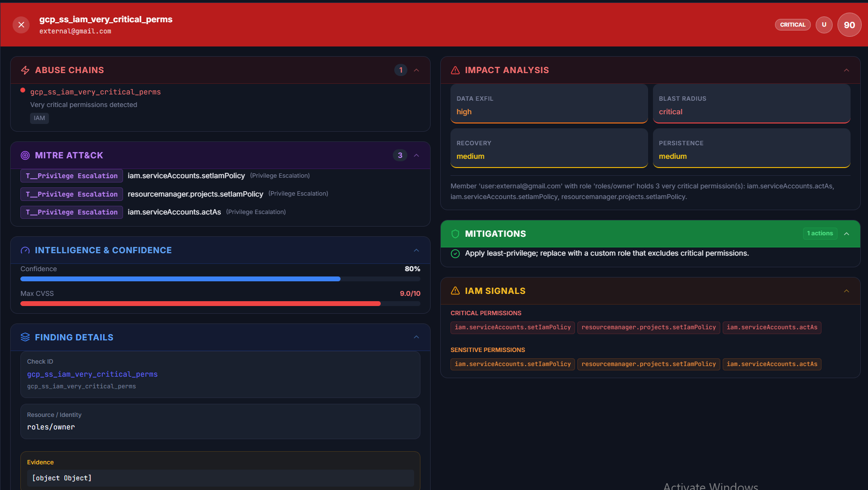The height and width of the screenshot is (490, 868).
Task: Click iam.serviceAccounts.setIamPolicy technique text in MITRE
Action: point(186,176)
